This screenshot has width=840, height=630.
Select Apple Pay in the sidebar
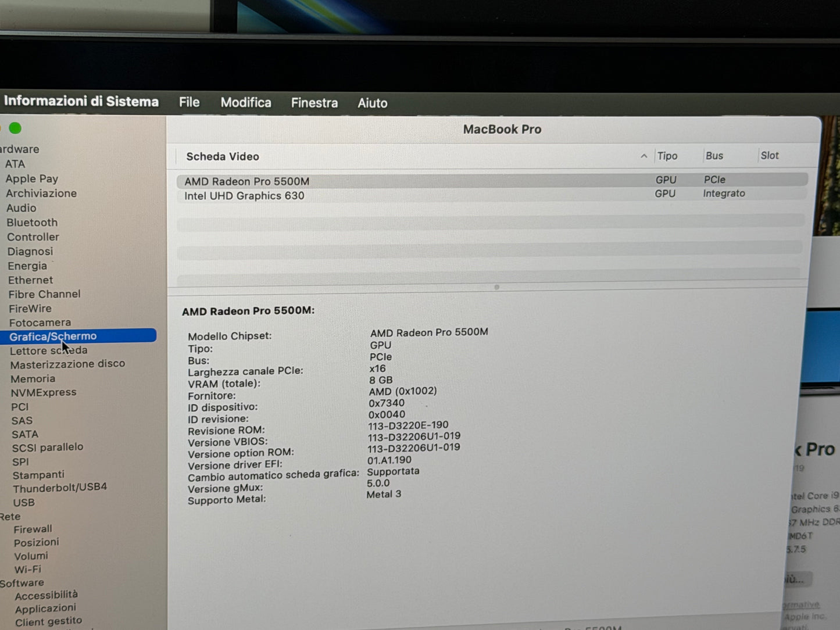coord(32,179)
